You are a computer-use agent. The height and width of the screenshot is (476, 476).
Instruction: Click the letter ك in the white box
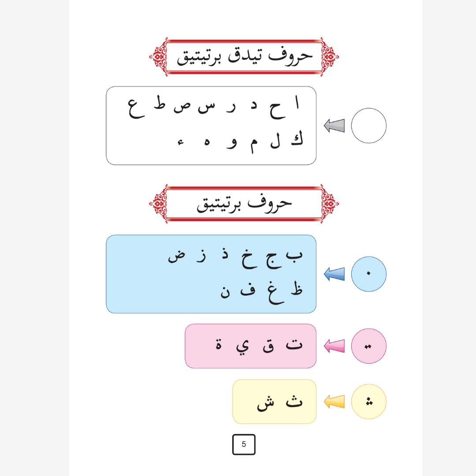click(x=297, y=140)
